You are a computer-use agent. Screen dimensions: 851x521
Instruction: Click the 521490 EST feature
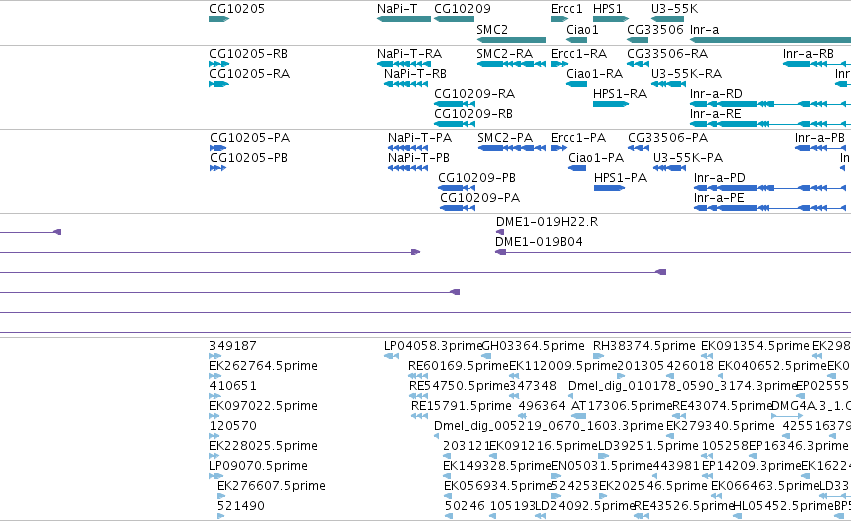(220, 516)
